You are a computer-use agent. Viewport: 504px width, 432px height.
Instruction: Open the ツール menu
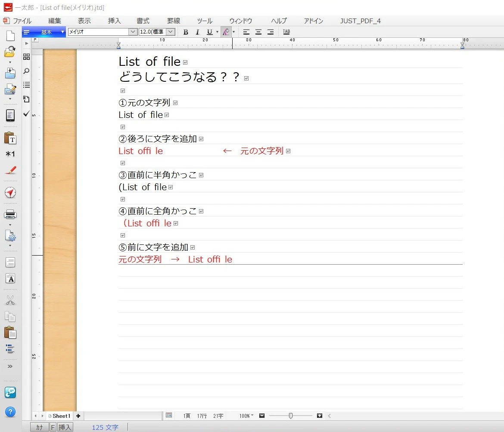(205, 21)
